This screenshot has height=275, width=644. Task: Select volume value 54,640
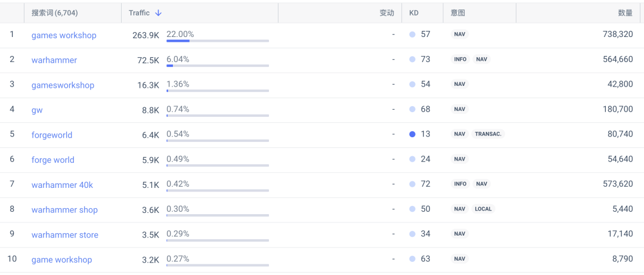pos(620,159)
